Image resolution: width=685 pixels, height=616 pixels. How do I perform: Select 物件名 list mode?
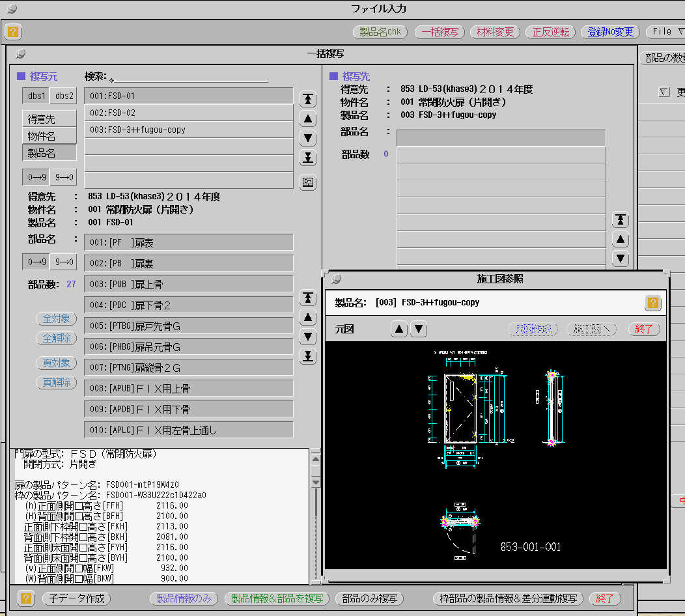(x=49, y=136)
